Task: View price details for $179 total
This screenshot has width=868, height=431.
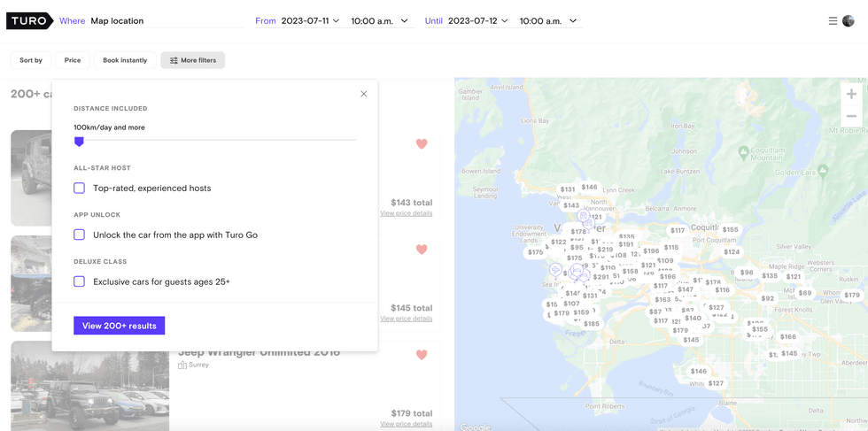Action: click(x=407, y=424)
